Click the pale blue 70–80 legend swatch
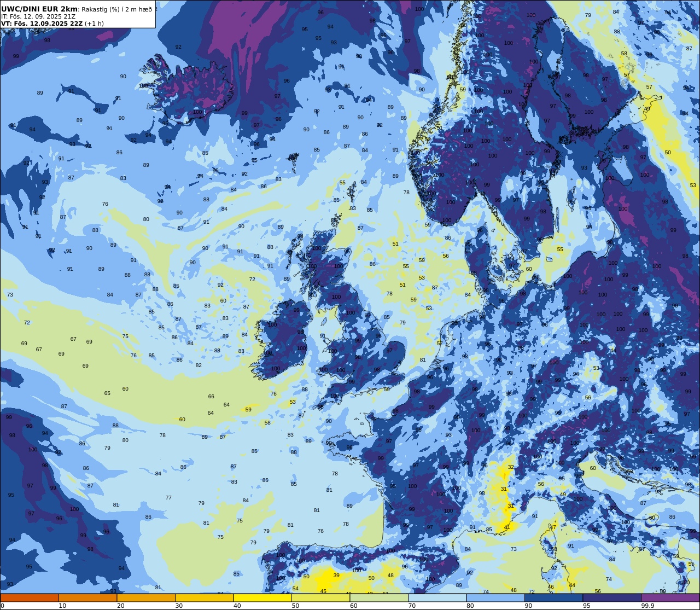This screenshot has height=610, width=700. (x=437, y=597)
